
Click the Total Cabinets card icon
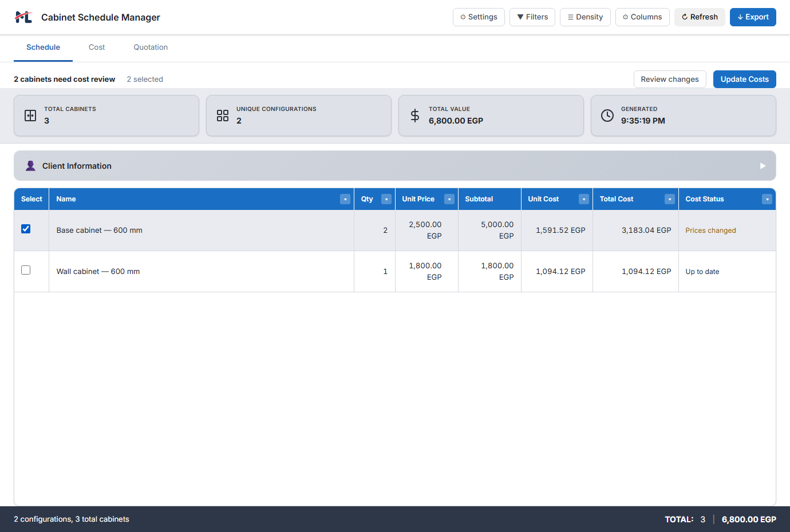tap(30, 116)
